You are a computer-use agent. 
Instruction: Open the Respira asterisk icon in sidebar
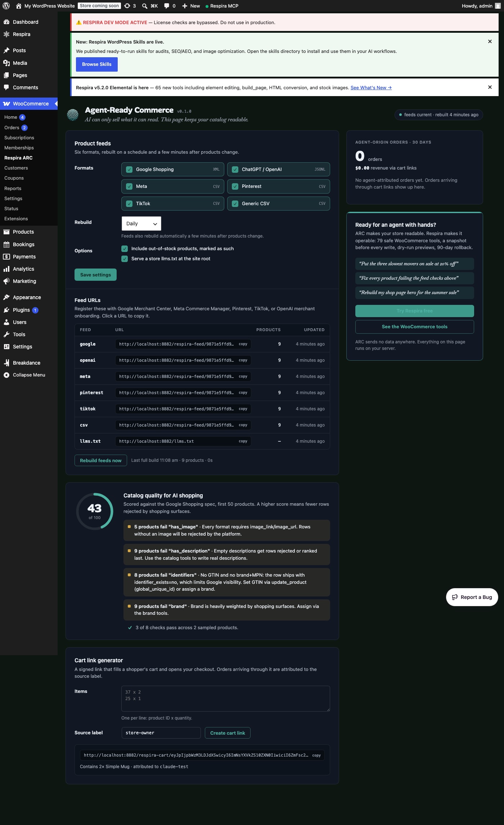(6, 34)
